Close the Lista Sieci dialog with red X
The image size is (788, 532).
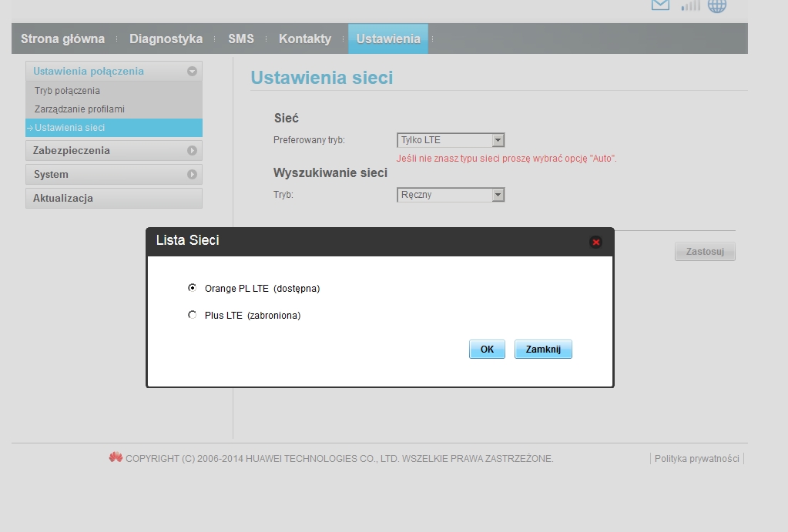click(595, 243)
